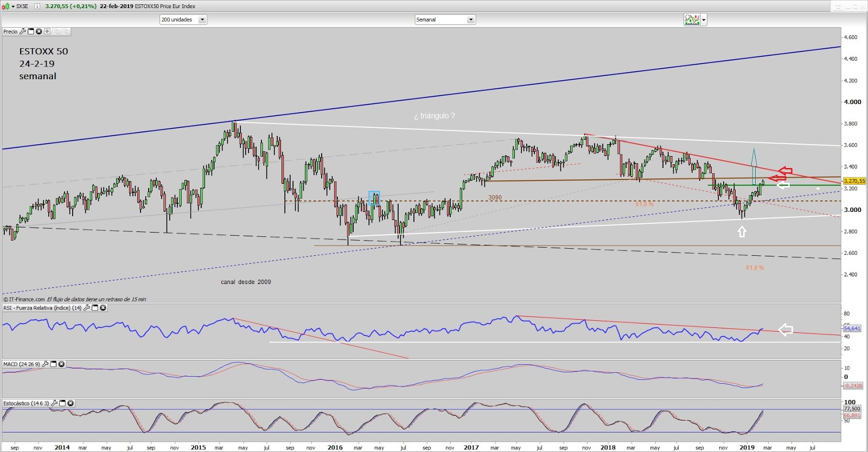Expand the 200 unidades dropdown
Image resolution: width=868 pixels, height=452 pixels.
click(x=202, y=20)
